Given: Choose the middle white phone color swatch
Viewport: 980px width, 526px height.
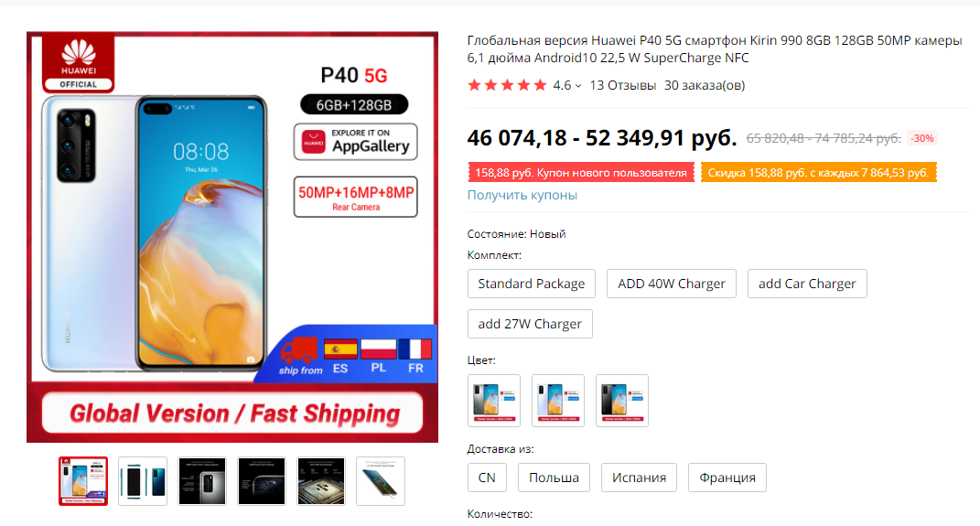Looking at the screenshot, I should click(558, 401).
